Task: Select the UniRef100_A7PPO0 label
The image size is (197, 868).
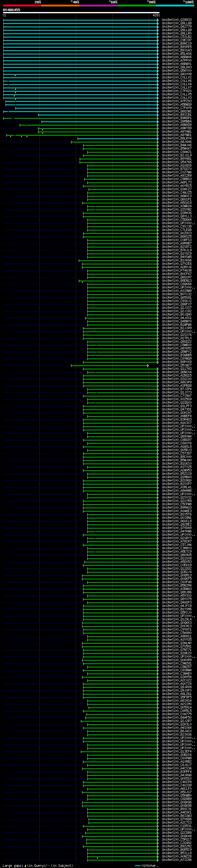Action: [x=177, y=61]
